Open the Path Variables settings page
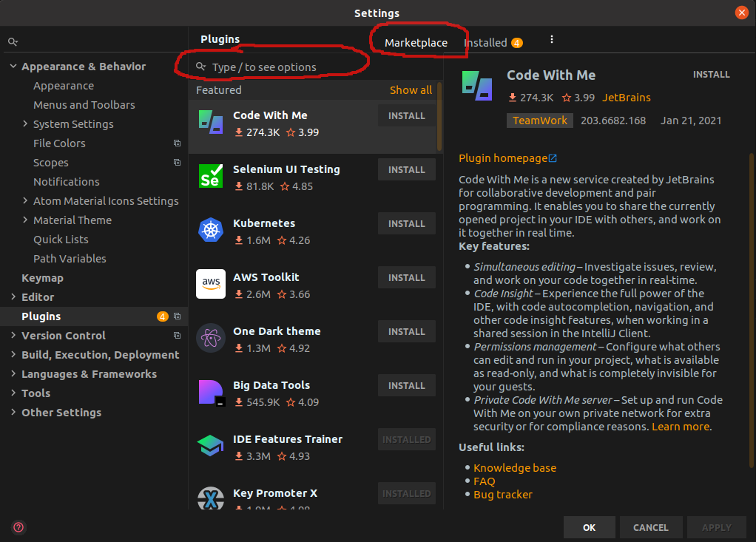This screenshot has height=542, width=756. point(70,259)
